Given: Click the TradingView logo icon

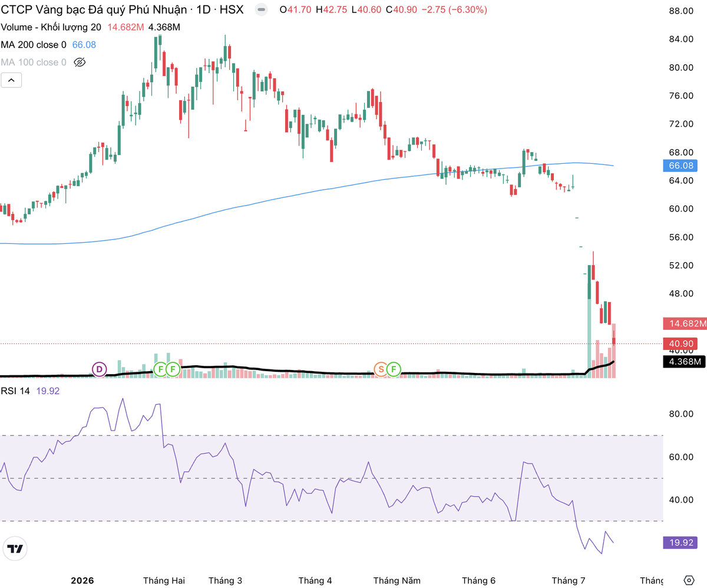Looking at the screenshot, I should 15,549.
